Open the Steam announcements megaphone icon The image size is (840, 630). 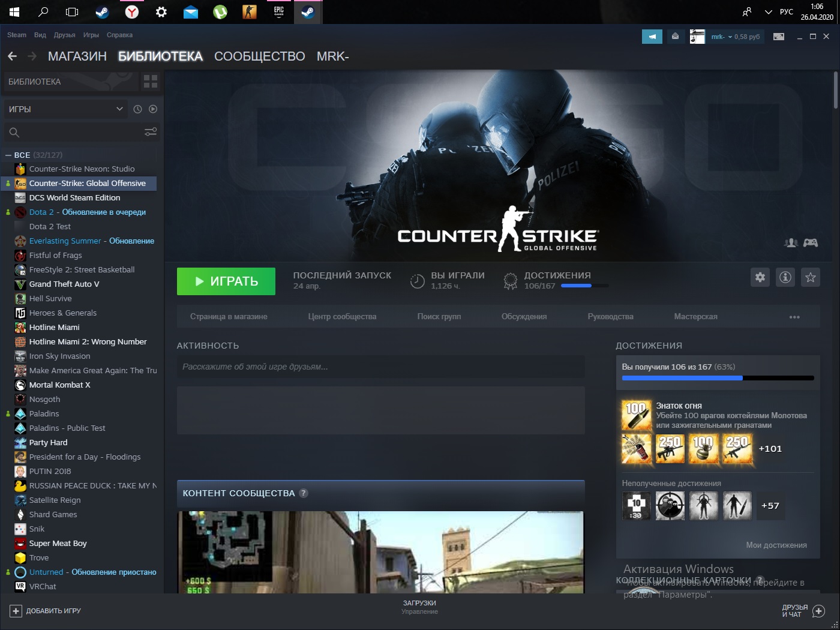tap(652, 37)
